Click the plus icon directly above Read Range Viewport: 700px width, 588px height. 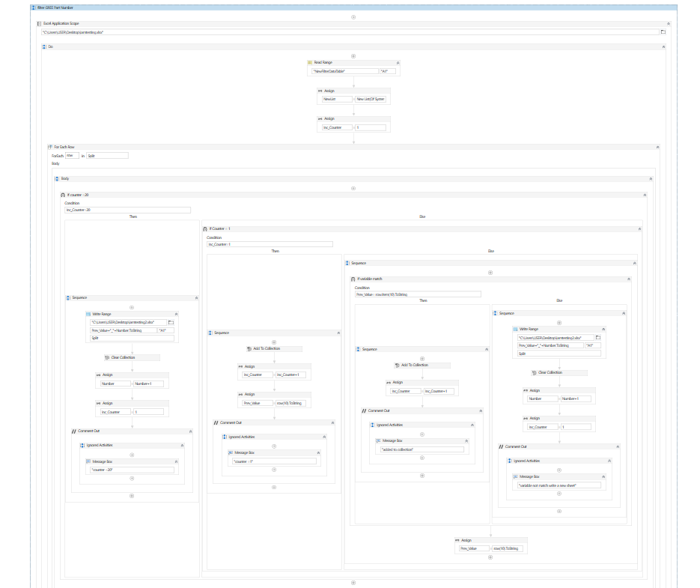tap(353, 56)
